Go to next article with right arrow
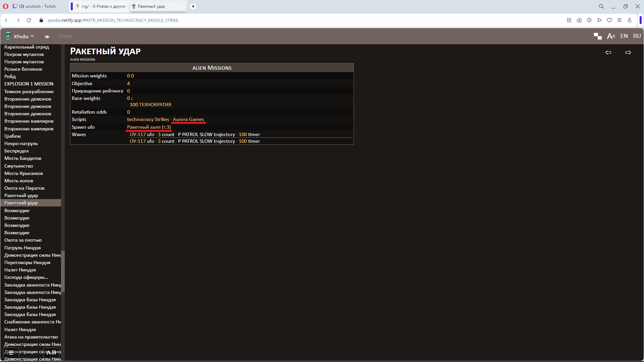Image resolution: width=644 pixels, height=362 pixels. [628, 52]
